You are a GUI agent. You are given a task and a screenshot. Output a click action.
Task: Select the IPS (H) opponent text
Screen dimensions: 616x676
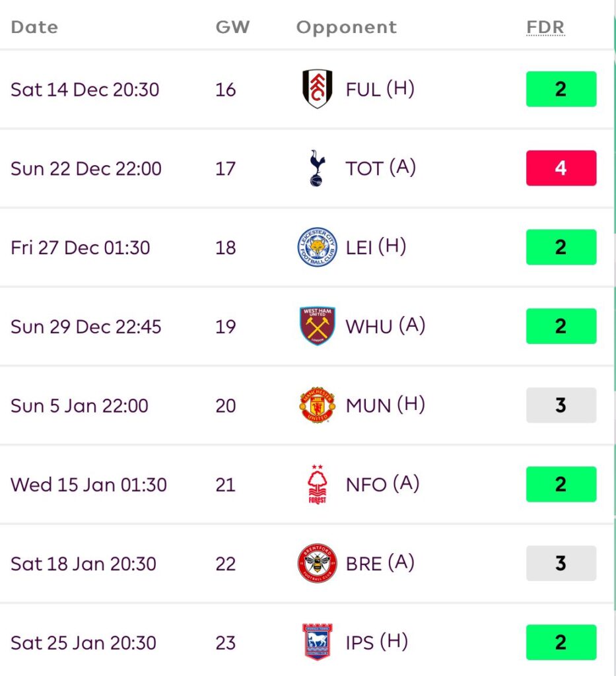376,642
